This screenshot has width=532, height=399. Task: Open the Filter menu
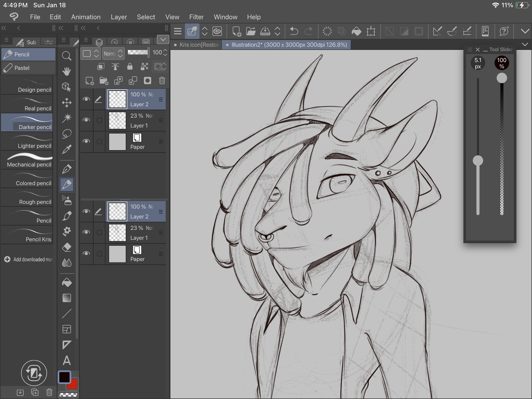[x=196, y=17]
